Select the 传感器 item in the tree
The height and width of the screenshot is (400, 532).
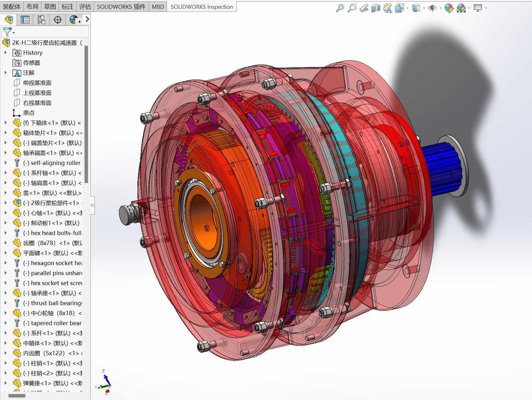tap(31, 63)
